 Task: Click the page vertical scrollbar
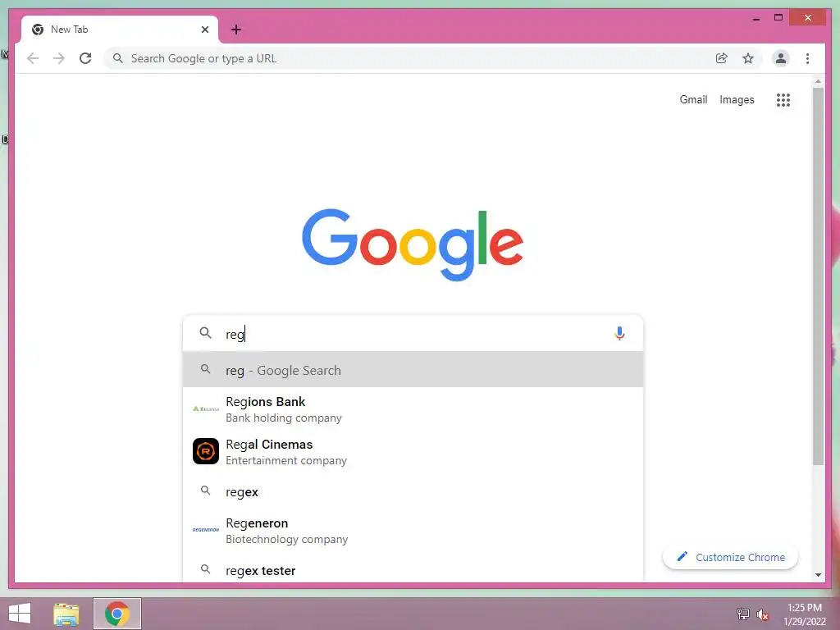(x=818, y=276)
